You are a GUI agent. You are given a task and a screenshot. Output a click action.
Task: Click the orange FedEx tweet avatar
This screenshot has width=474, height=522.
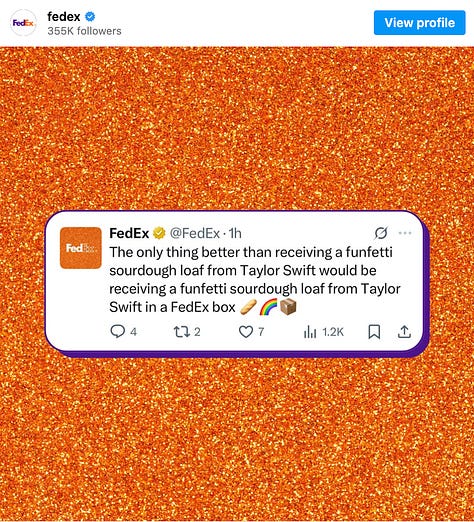tap(81, 248)
